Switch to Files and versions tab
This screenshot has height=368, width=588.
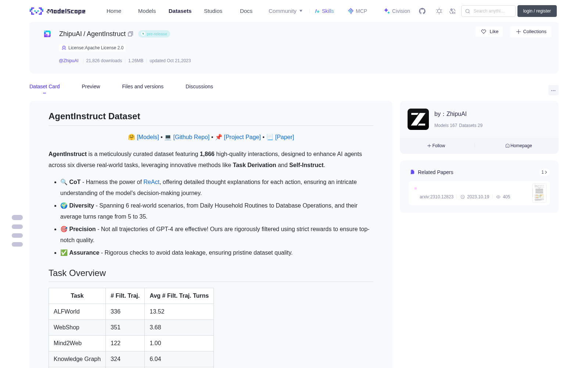pyautogui.click(x=143, y=86)
